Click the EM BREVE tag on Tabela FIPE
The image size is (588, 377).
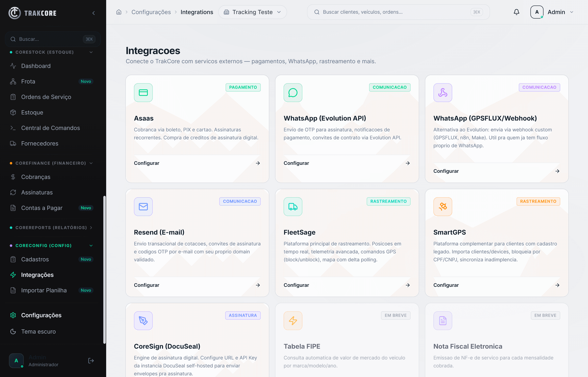point(395,316)
